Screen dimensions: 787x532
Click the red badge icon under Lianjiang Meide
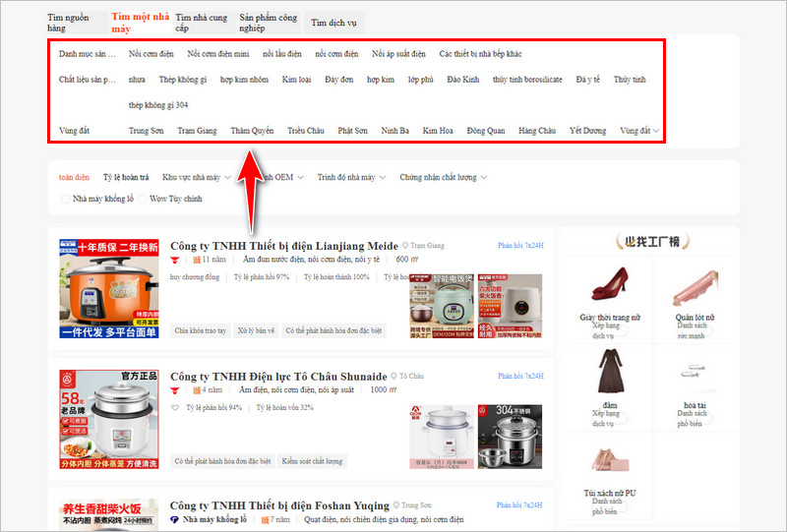click(x=175, y=260)
